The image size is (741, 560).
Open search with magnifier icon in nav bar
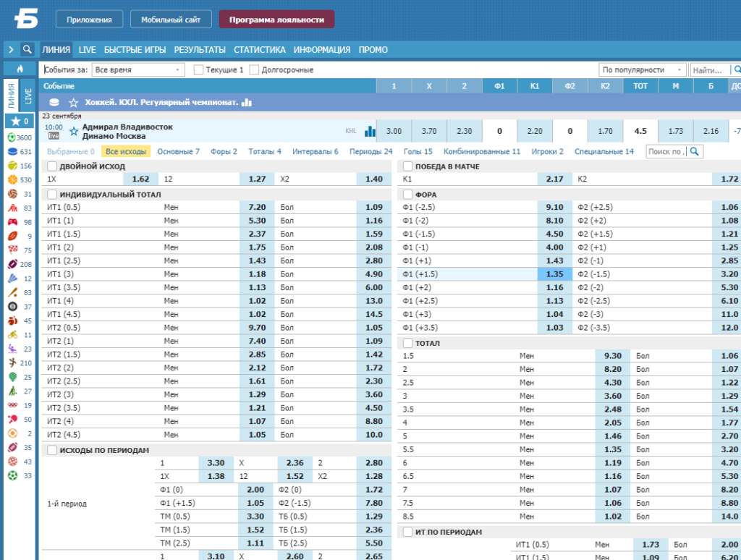click(27, 49)
